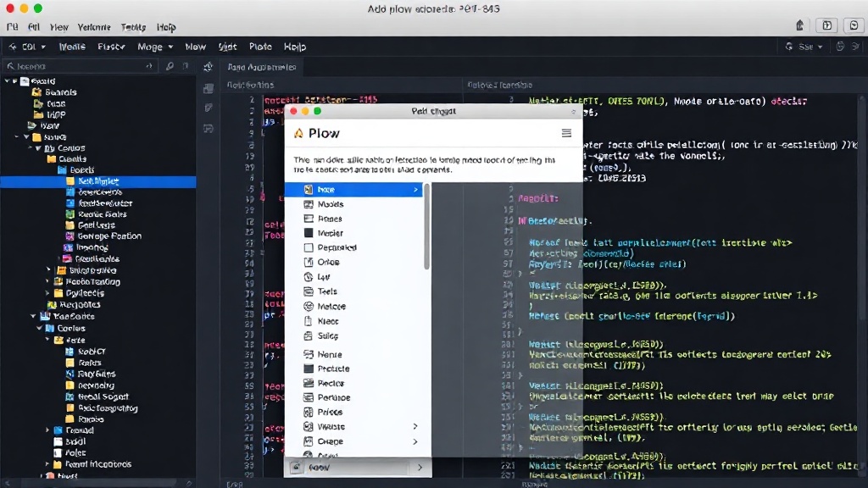
Task: Select Beoal Sogatt in sidebar tree
Action: click(103, 396)
